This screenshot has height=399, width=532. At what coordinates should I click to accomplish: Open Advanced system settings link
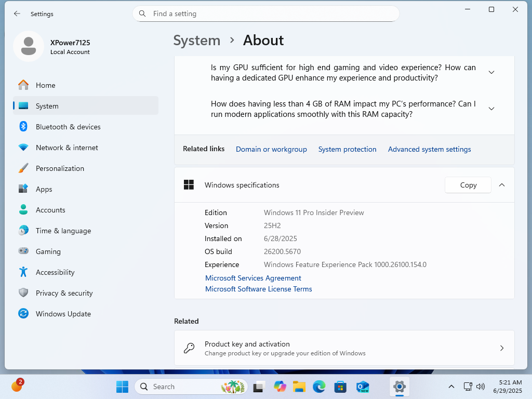429,149
